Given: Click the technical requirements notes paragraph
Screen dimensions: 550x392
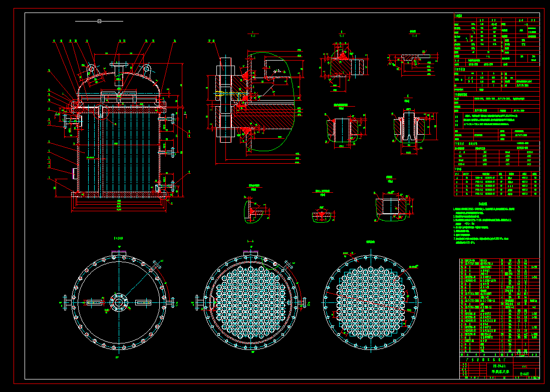Looking at the screenshot, I should [x=483, y=224].
